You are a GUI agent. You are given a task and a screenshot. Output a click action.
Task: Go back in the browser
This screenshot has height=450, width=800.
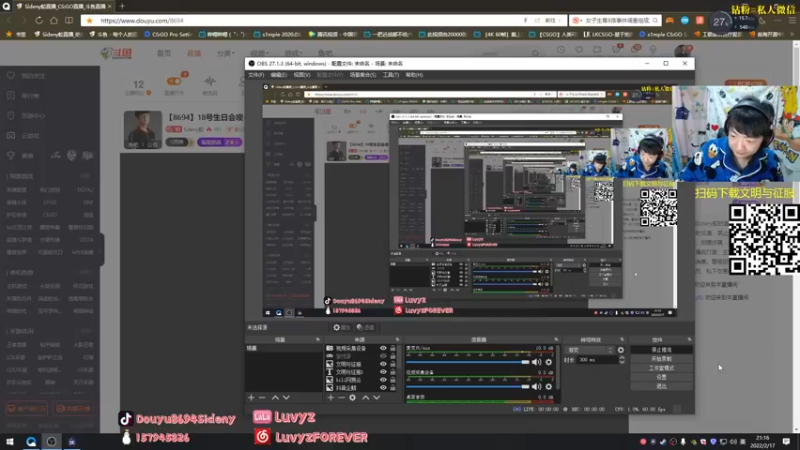coord(9,20)
